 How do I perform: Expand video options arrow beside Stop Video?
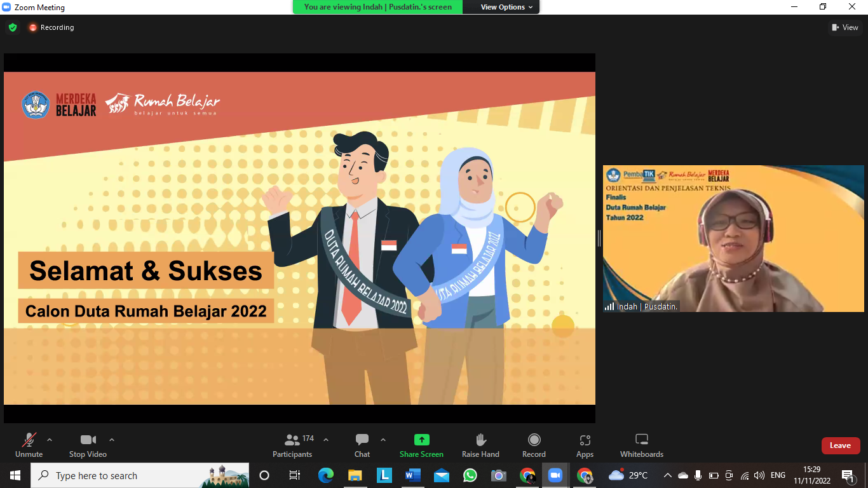112,440
